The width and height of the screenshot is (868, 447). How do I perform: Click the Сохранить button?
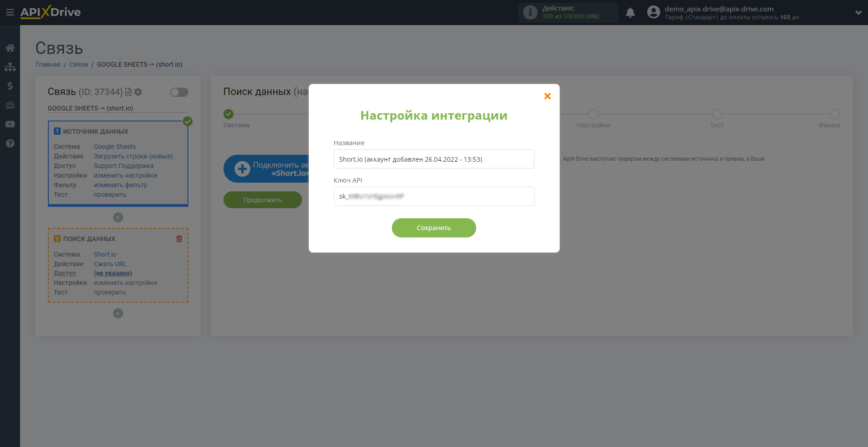[x=434, y=228]
